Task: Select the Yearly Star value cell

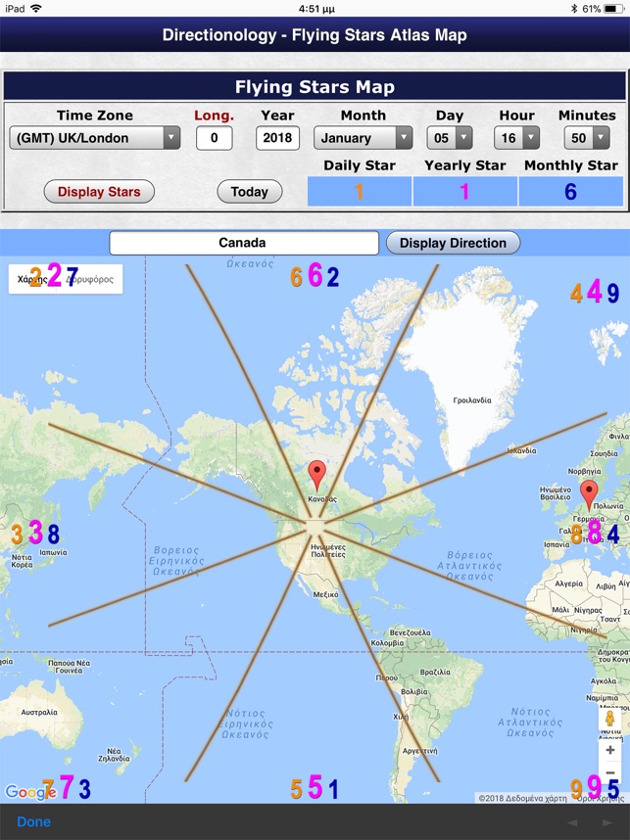Action: (464, 191)
